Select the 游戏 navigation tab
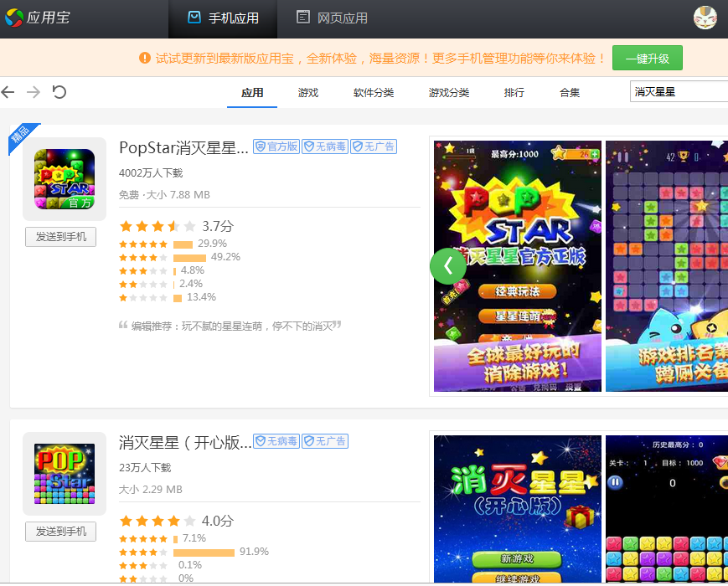This screenshot has height=586, width=728. 308,93
